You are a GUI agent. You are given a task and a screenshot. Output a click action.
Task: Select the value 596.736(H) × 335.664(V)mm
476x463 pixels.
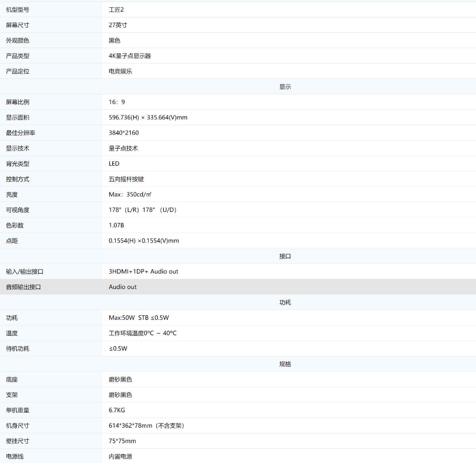point(148,117)
